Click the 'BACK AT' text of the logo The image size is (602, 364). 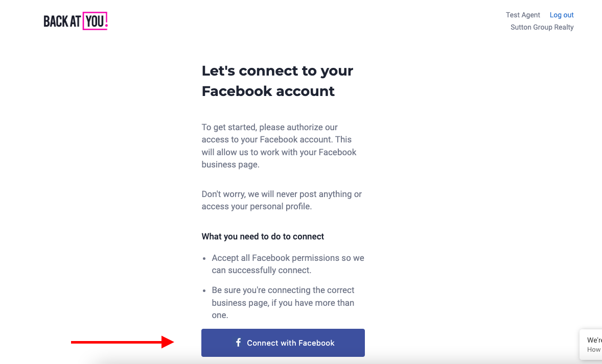[62, 21]
